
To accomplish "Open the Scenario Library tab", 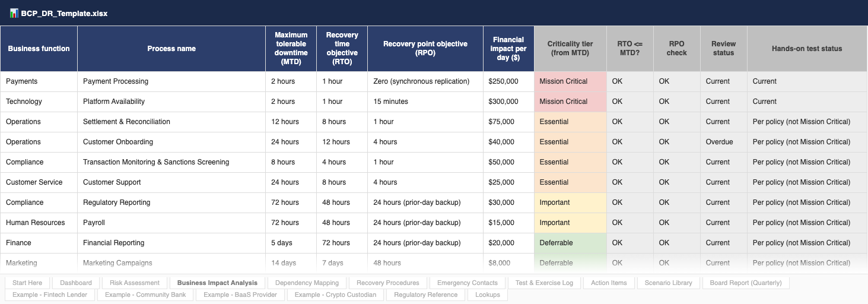I will (x=669, y=283).
